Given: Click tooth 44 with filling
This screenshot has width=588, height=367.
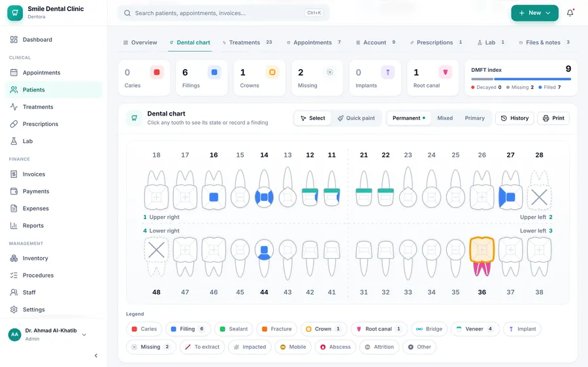Looking at the screenshot, I should [x=264, y=258].
